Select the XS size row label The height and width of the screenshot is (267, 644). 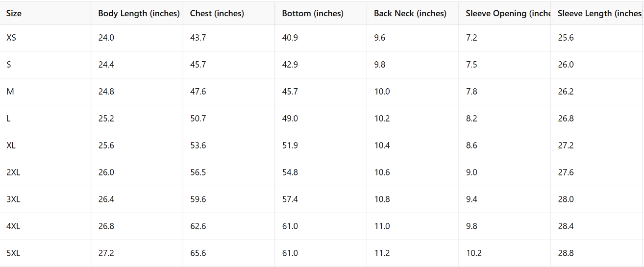(11, 38)
